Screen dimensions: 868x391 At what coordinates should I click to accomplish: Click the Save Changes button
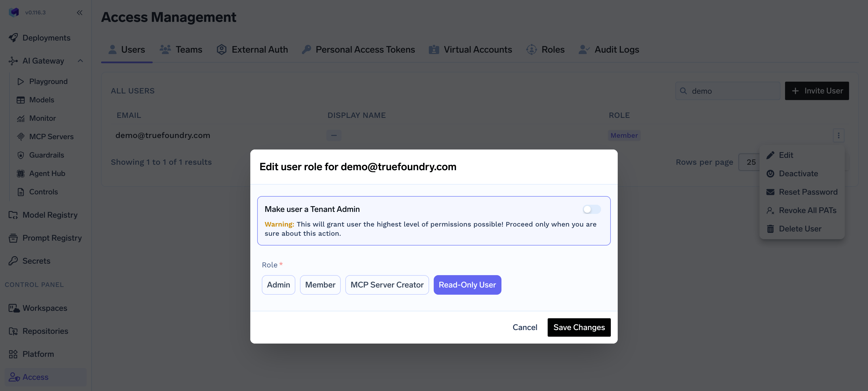579,327
